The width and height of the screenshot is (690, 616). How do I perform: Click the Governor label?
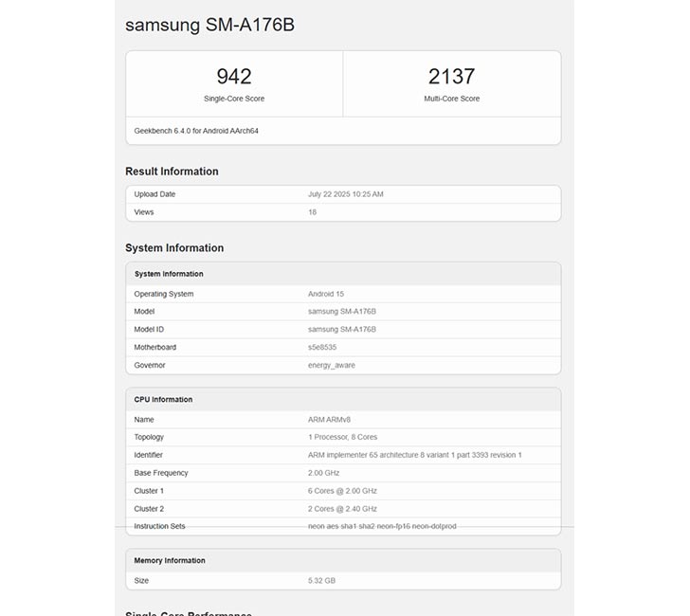(150, 365)
